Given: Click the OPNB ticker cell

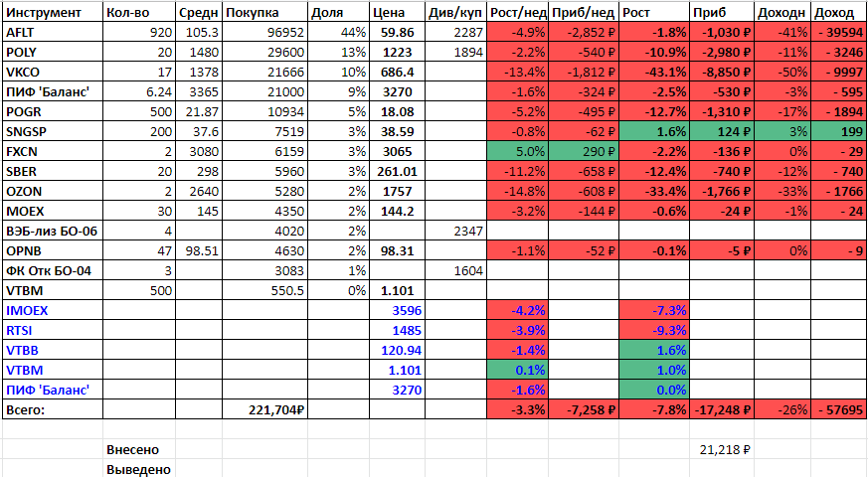Looking at the screenshot, I should coord(53,250).
